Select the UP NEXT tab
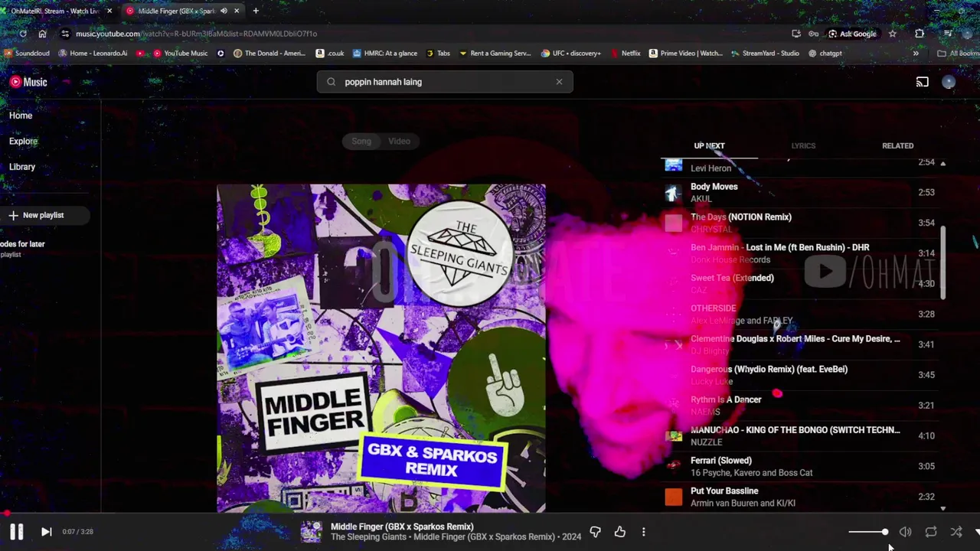Image resolution: width=980 pixels, height=551 pixels. pyautogui.click(x=709, y=145)
